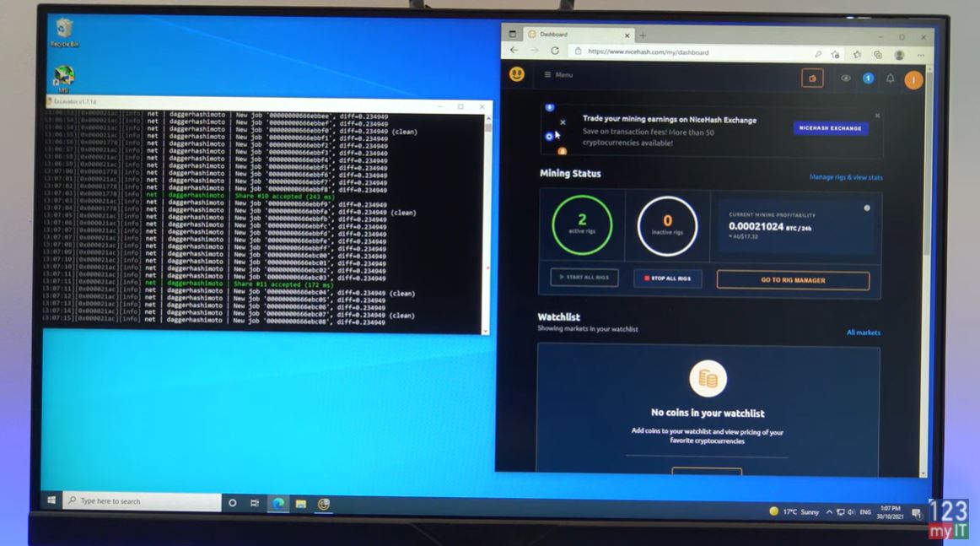Open the Edge tab actions menu
Image resolution: width=980 pixels, height=546 pixels.
tap(513, 34)
